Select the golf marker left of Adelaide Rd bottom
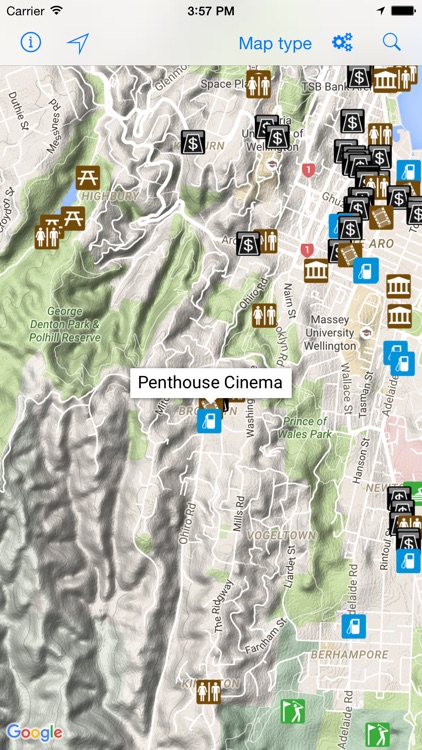This screenshot has height=750, width=422. click(x=293, y=712)
